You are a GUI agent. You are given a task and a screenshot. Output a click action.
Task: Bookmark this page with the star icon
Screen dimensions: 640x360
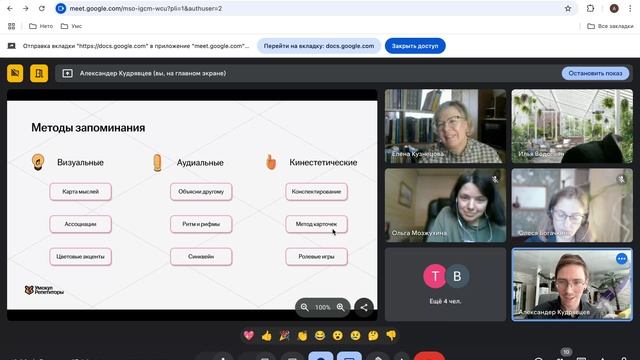[568, 8]
